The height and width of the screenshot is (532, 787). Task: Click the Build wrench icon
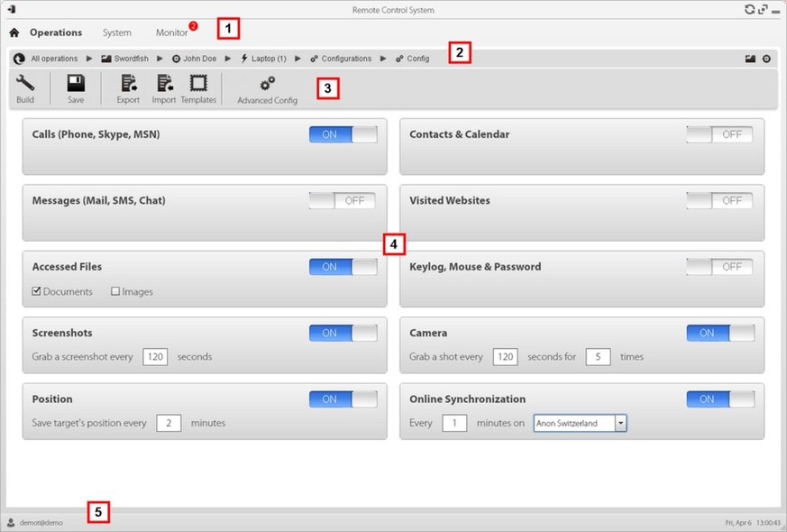pyautogui.click(x=25, y=85)
